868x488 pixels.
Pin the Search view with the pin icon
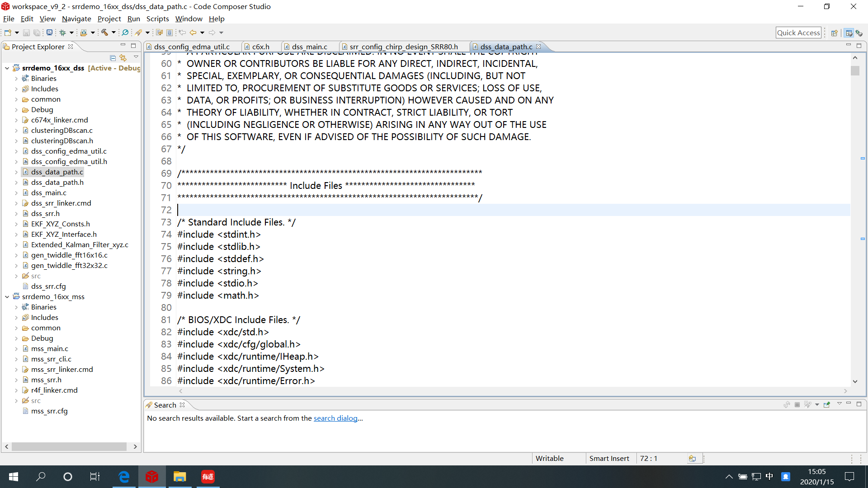826,404
